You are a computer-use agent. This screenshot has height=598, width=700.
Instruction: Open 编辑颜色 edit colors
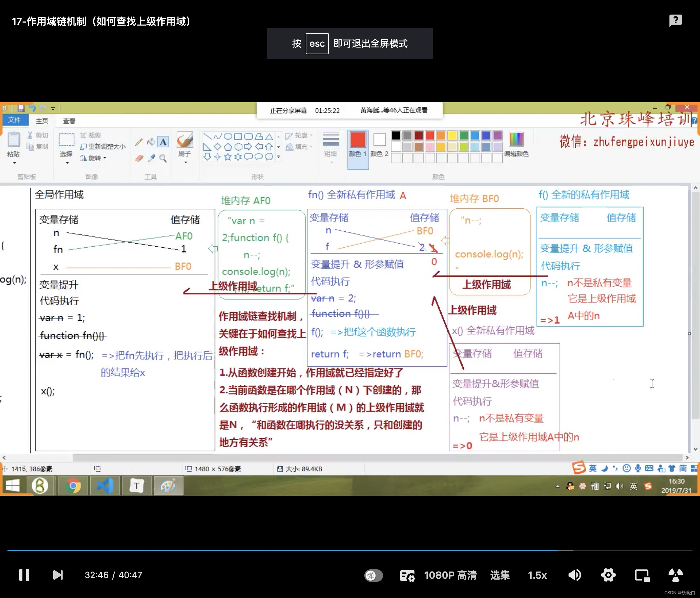pos(516,145)
